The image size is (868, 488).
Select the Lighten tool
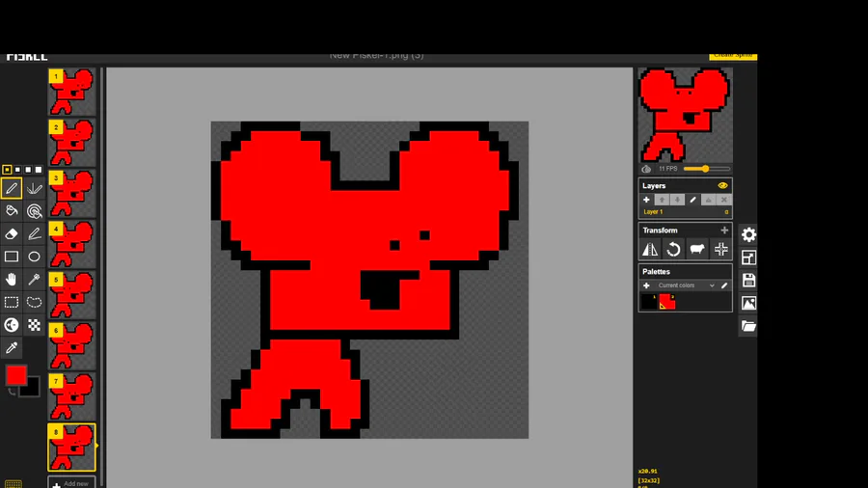(12, 325)
